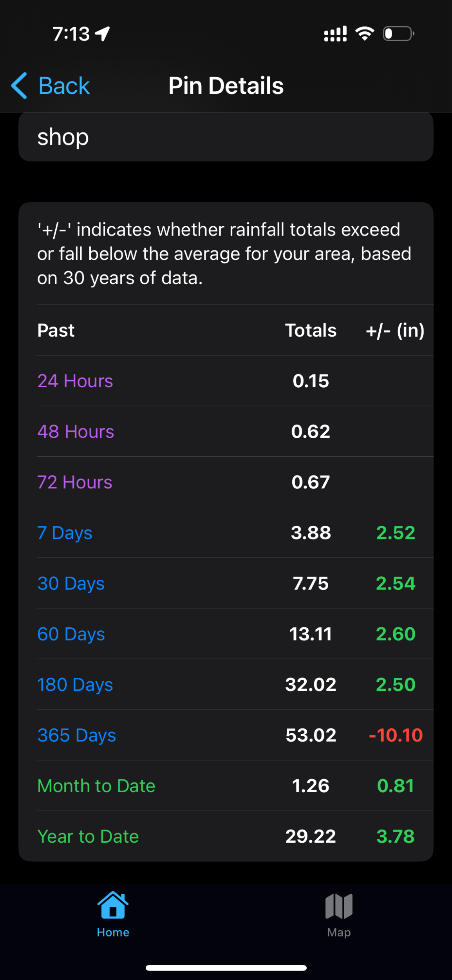Switch to the Home tab label
Screen dimensions: 452x980
pos(113,932)
